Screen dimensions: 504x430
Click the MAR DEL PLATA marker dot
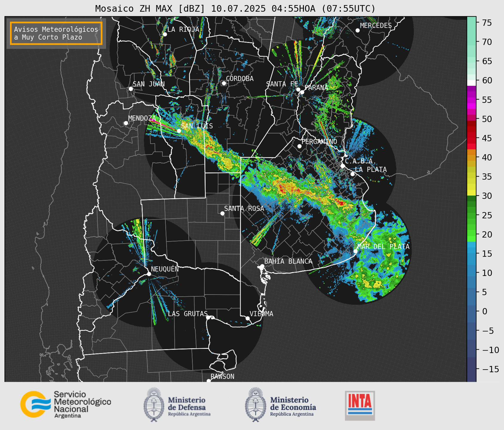pyautogui.click(x=356, y=251)
